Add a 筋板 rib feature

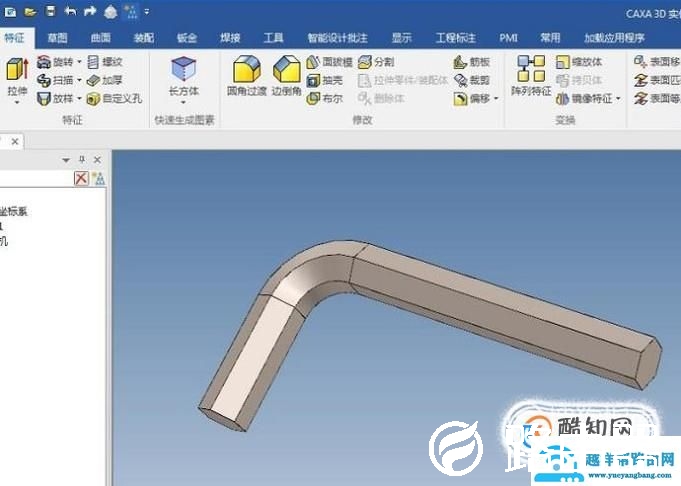(x=472, y=62)
